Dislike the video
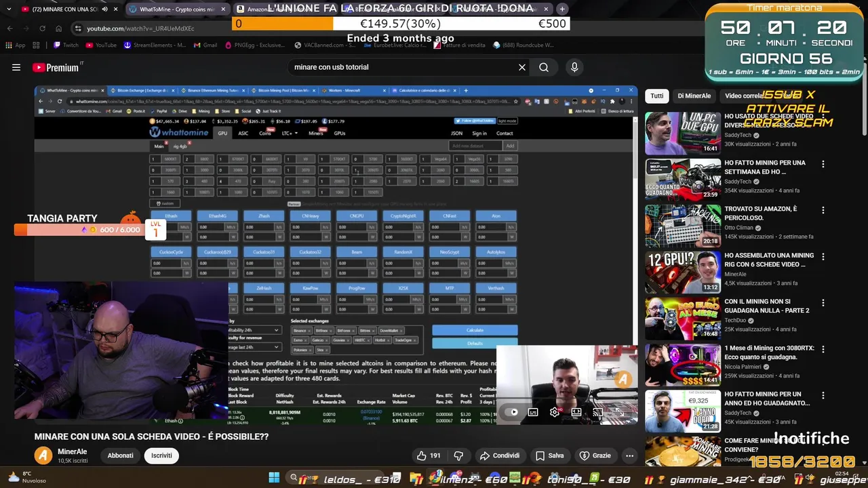This screenshot has width=868, height=488. click(x=458, y=455)
